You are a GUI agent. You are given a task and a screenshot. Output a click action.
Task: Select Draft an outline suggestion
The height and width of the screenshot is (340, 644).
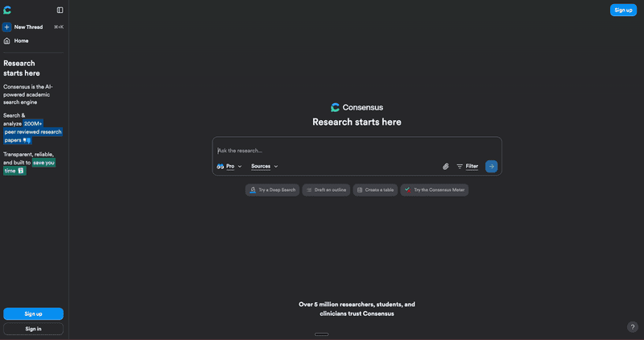326,190
